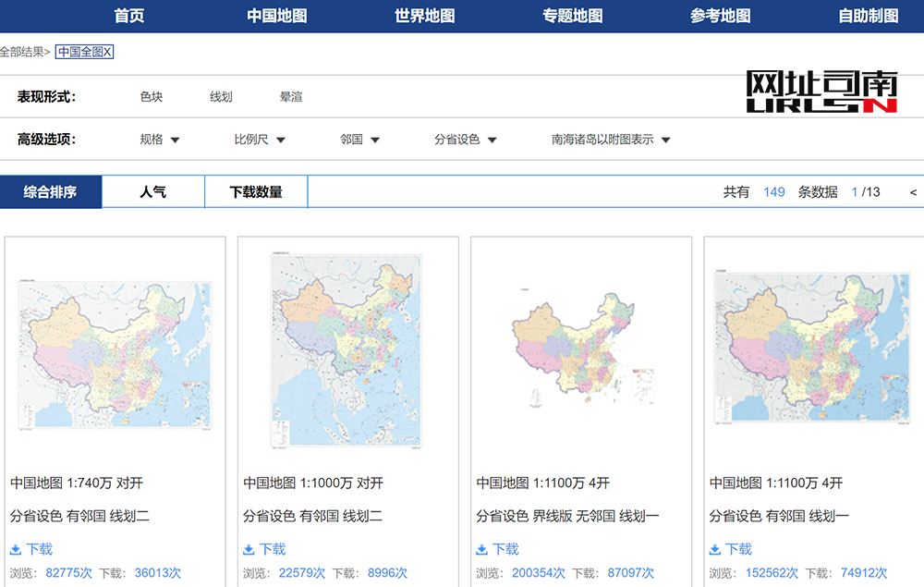Viewport: 924px width, 587px height.
Task: Open 自助制图 in the top navigation
Action: [868, 16]
